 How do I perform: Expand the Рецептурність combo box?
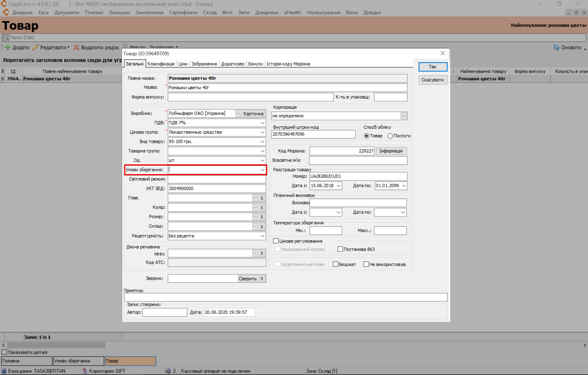[x=262, y=236]
